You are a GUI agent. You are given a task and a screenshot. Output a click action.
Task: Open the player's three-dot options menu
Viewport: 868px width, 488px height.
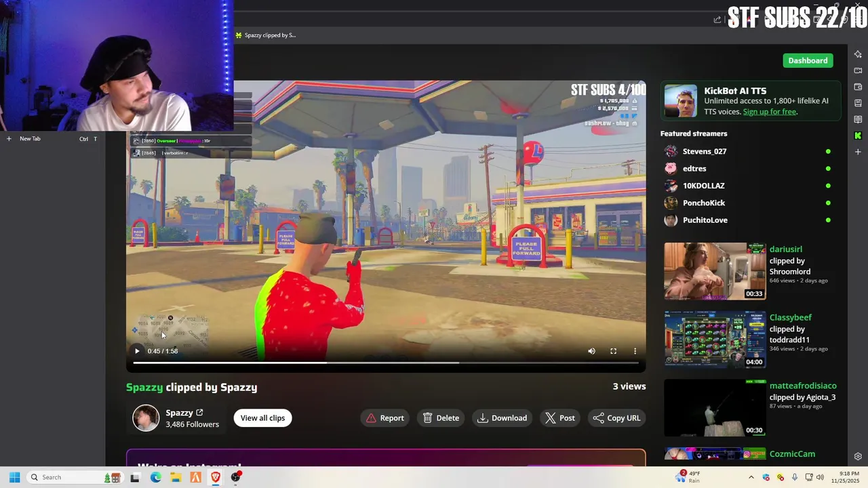point(635,351)
